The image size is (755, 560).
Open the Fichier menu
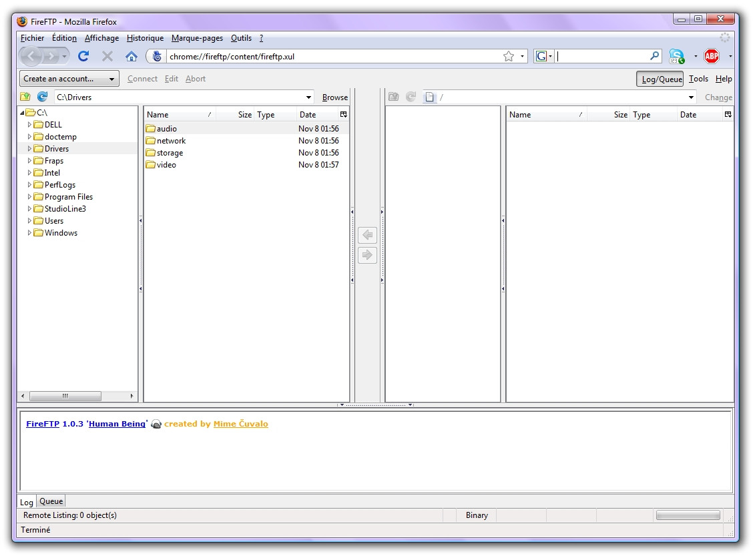[x=32, y=38]
